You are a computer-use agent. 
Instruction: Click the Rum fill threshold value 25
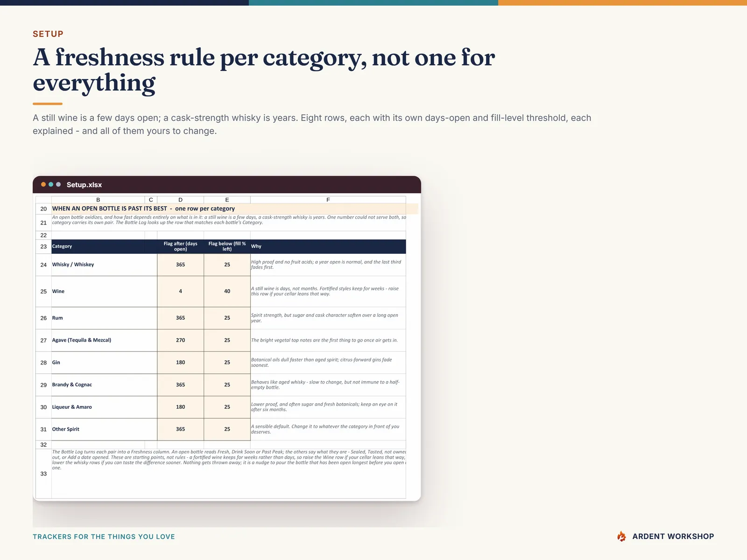pyautogui.click(x=227, y=318)
